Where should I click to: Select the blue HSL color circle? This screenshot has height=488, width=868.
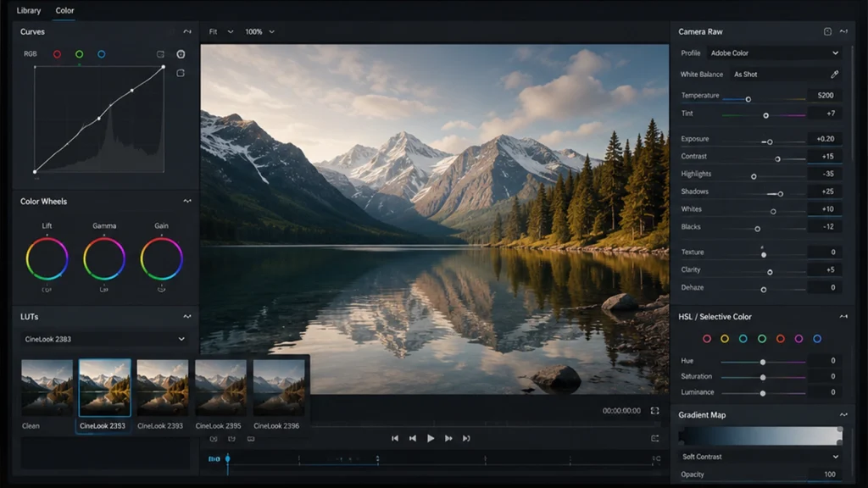pos(817,339)
